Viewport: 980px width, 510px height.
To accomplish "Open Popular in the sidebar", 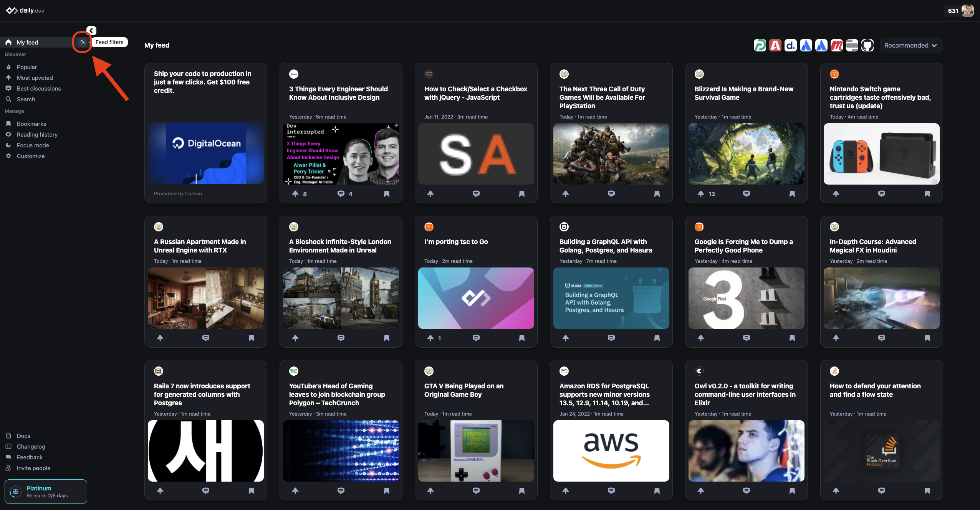I will coord(27,67).
